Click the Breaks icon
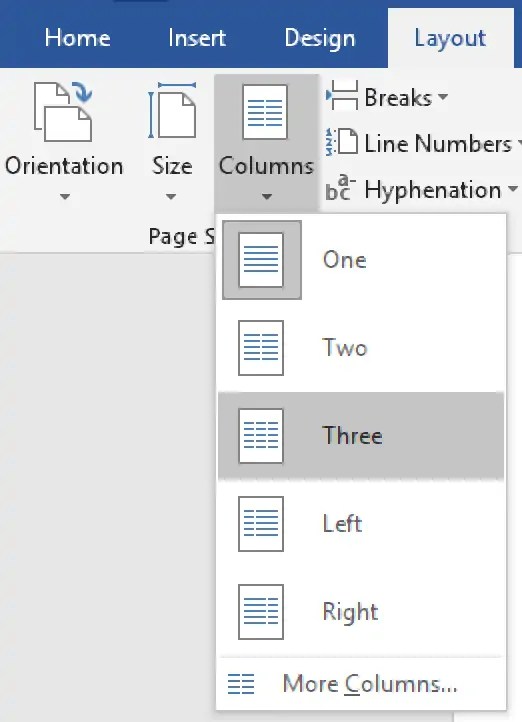This screenshot has width=522, height=722. [342, 95]
